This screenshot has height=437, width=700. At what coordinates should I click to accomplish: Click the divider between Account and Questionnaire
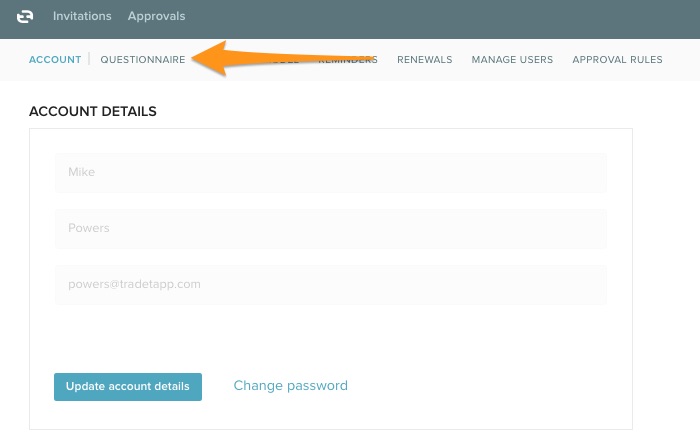90,60
